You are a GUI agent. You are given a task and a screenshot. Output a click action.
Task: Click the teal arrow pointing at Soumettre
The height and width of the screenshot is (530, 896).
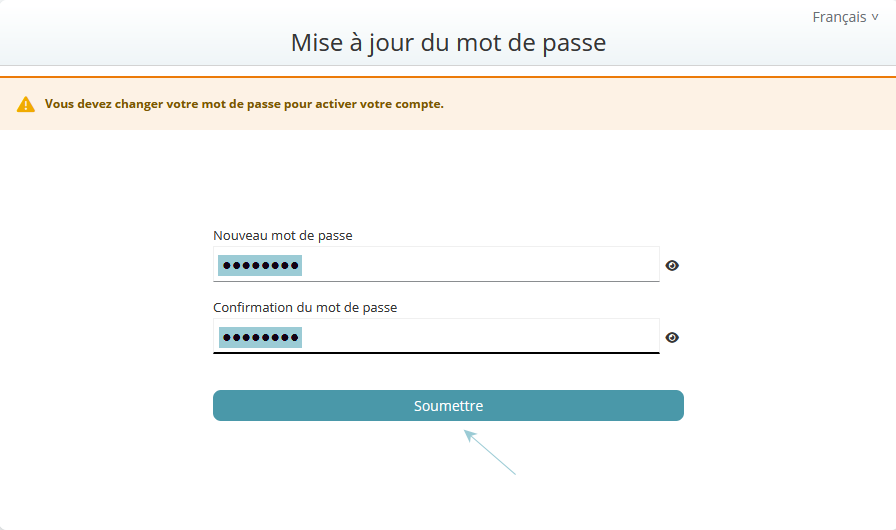pyautogui.click(x=490, y=452)
